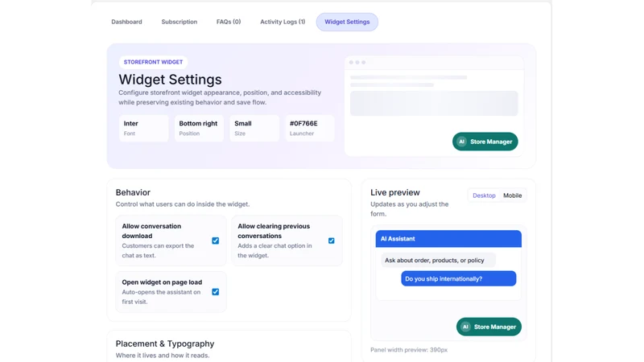Click the AI Assistant chat header
644x362 pixels.
click(x=448, y=238)
